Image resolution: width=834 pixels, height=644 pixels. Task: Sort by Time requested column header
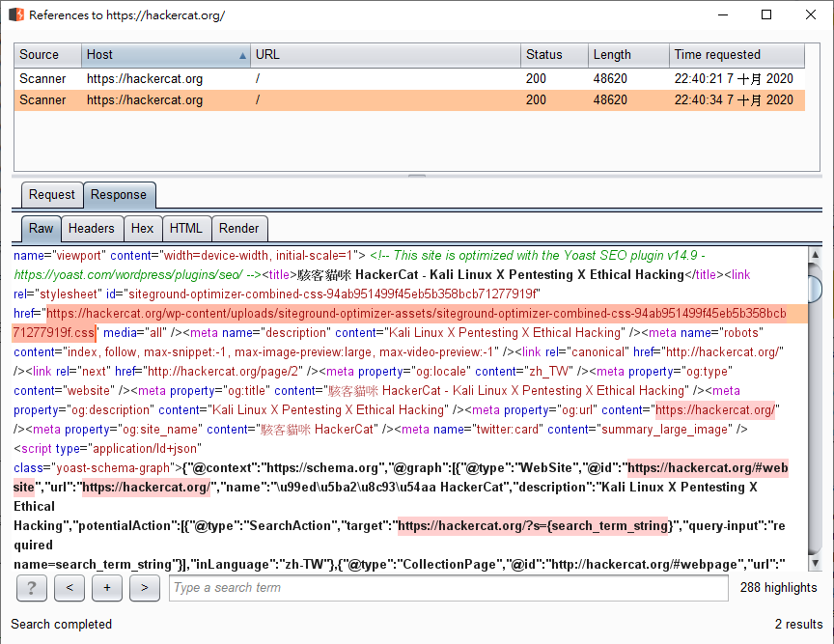(x=737, y=55)
